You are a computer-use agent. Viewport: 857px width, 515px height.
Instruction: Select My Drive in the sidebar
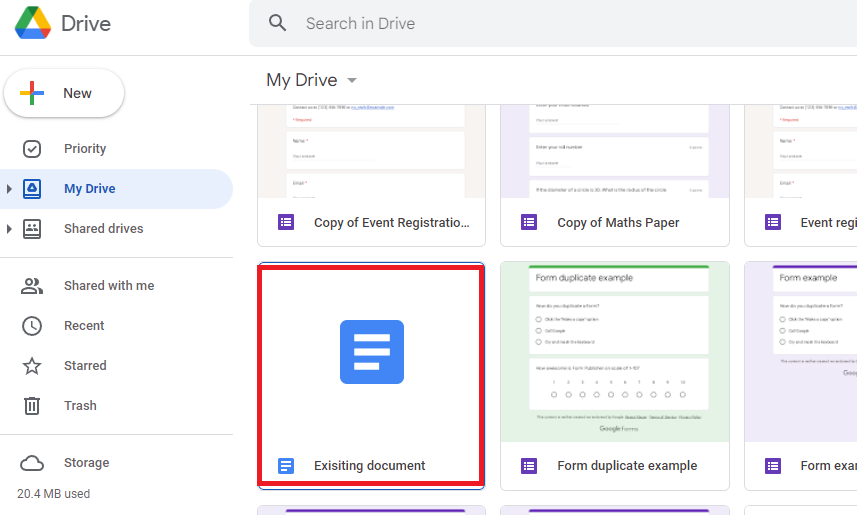point(116,189)
